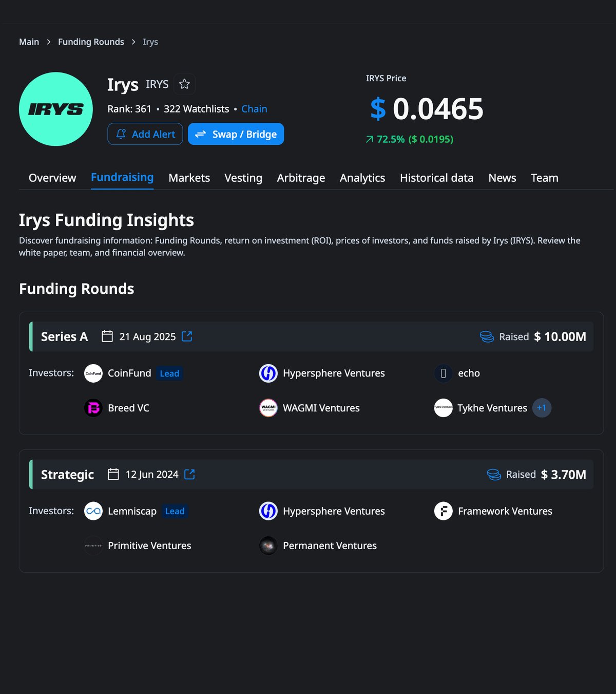Expand the +1 more investors badge
The width and height of the screenshot is (616, 694).
coord(542,408)
